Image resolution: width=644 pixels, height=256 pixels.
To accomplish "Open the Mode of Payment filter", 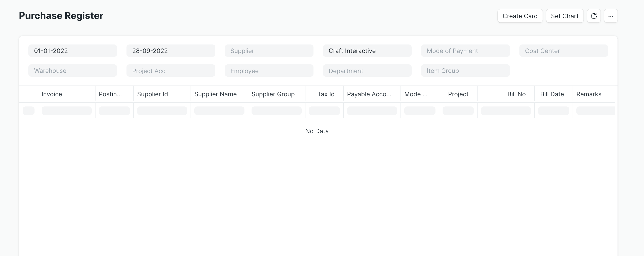I will pyautogui.click(x=465, y=51).
